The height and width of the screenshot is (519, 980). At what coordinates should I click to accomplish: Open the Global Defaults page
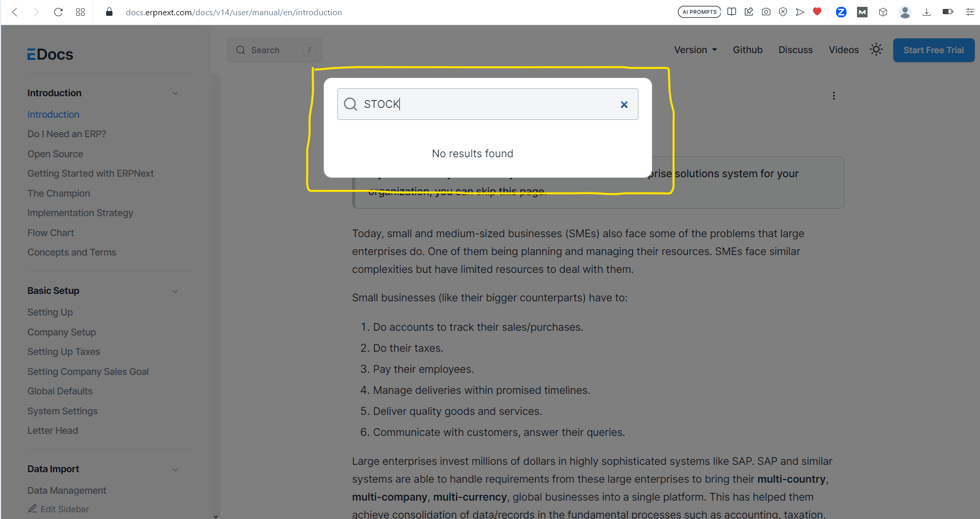coord(60,391)
